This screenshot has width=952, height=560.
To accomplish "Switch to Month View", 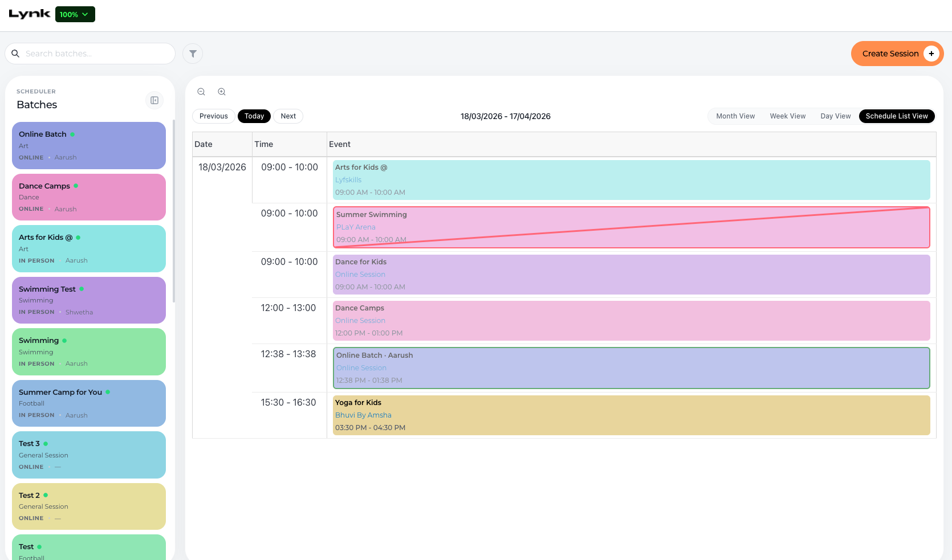I will [735, 116].
